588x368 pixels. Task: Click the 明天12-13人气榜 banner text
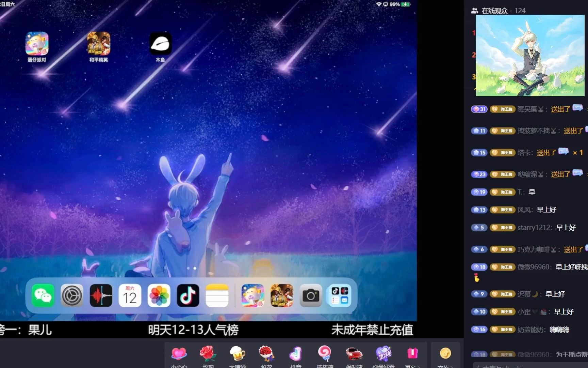pos(193,330)
